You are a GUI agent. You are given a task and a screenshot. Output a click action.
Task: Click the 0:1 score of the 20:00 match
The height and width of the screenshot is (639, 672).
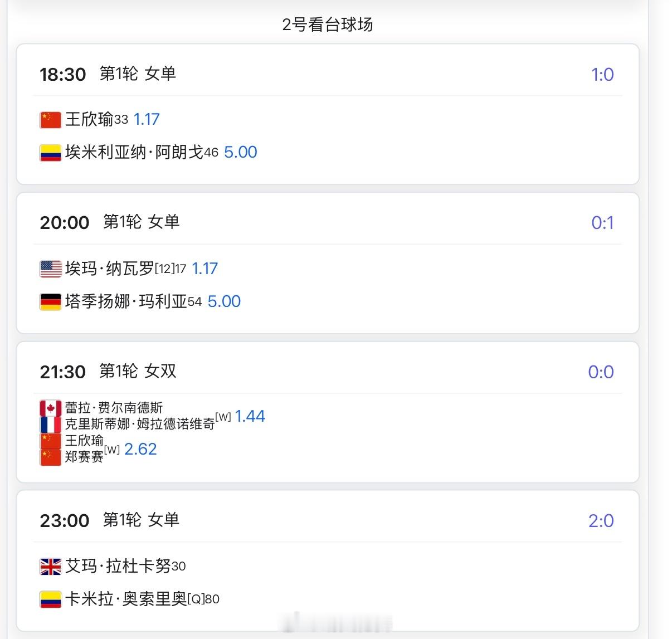(602, 222)
